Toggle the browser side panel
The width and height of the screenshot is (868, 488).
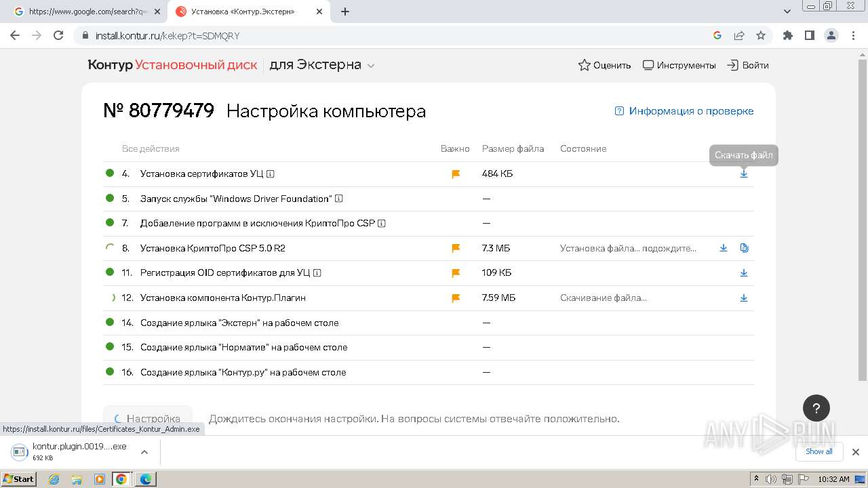(809, 35)
